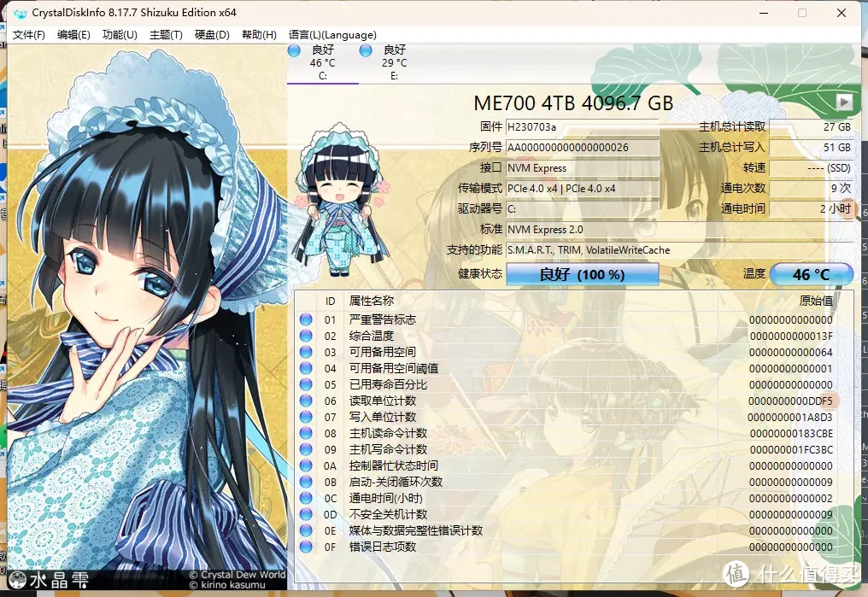Select the 错误日志项数 attribute name
Viewport: 868px width, 597px height.
(x=382, y=547)
